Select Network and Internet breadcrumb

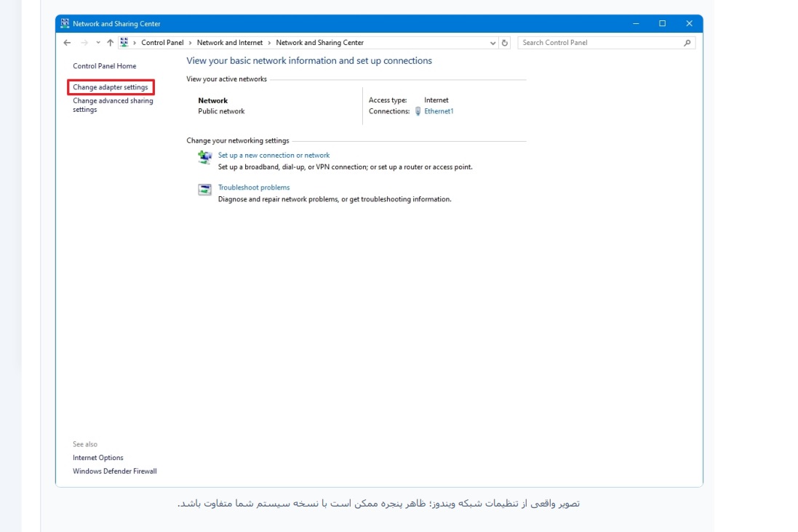(230, 43)
